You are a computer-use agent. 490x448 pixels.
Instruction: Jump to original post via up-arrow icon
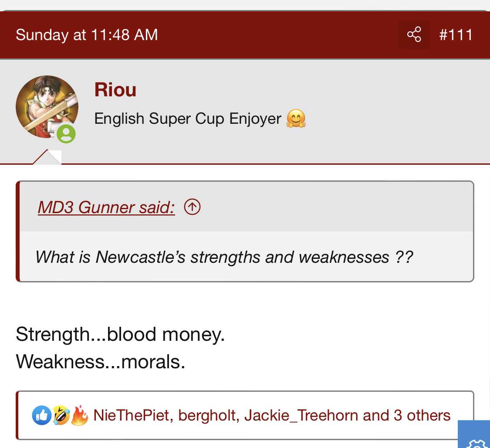point(192,207)
